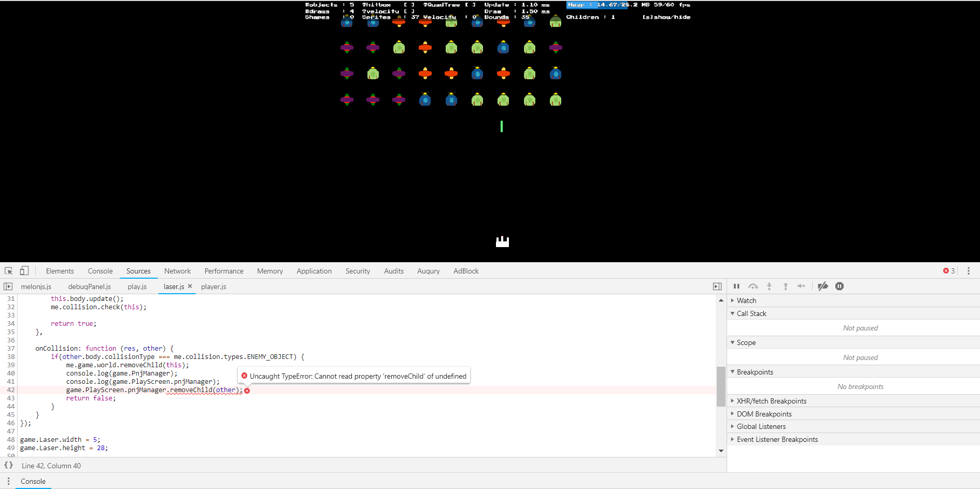Toggle ?velocity option in debug panel

pyautogui.click(x=388, y=11)
